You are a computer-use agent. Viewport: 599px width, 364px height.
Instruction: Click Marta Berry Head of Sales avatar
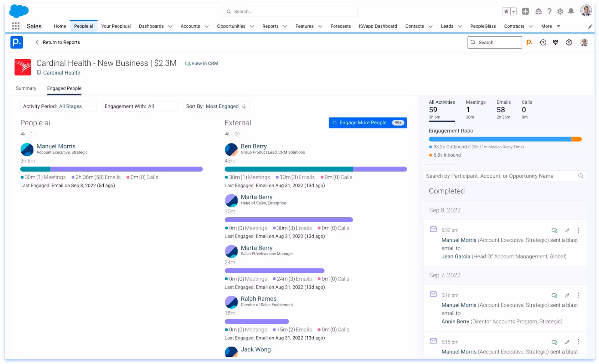pos(231,201)
